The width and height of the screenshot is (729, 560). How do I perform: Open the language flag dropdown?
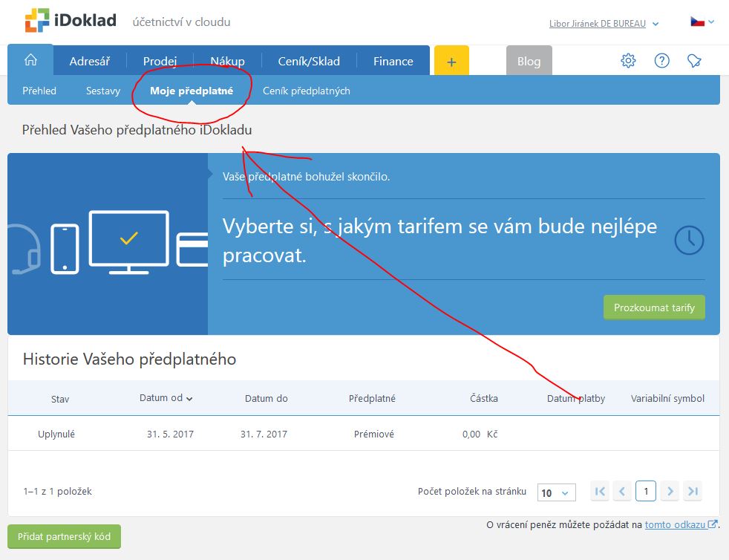(702, 22)
